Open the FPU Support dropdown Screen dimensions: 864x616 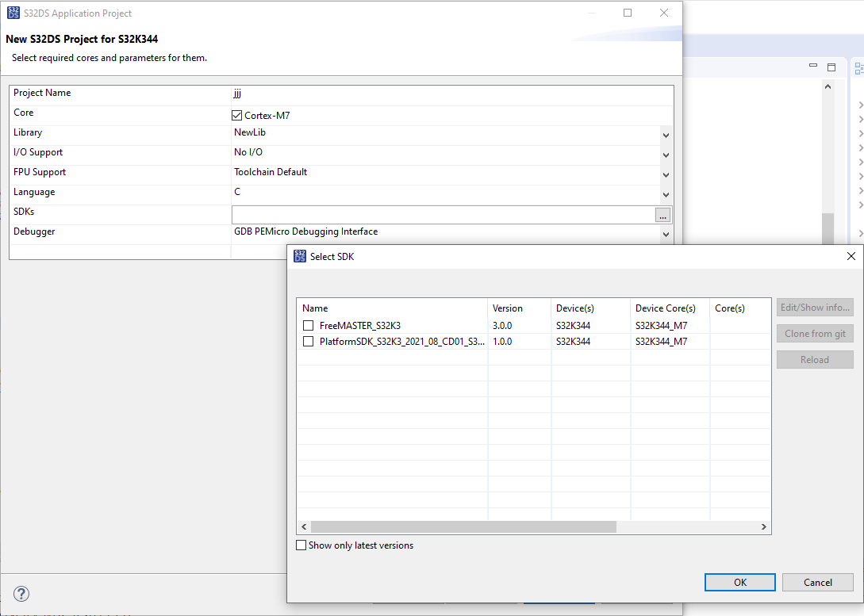[665, 174]
